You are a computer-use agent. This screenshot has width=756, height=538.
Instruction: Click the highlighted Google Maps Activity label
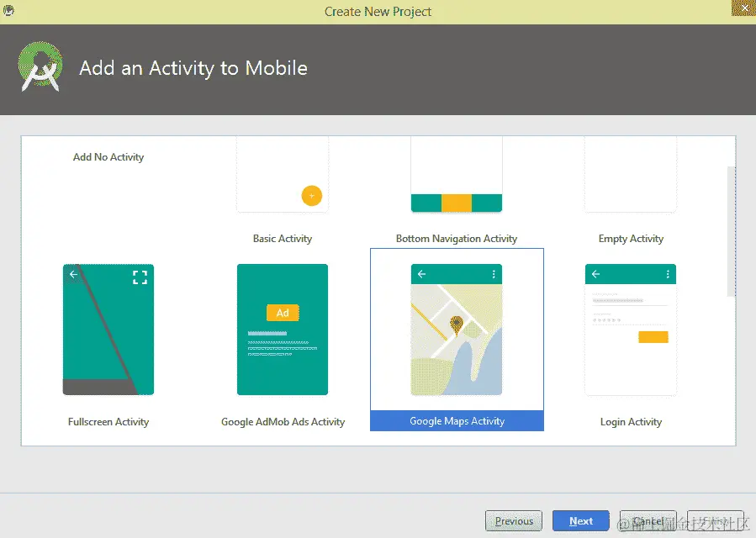tap(457, 421)
